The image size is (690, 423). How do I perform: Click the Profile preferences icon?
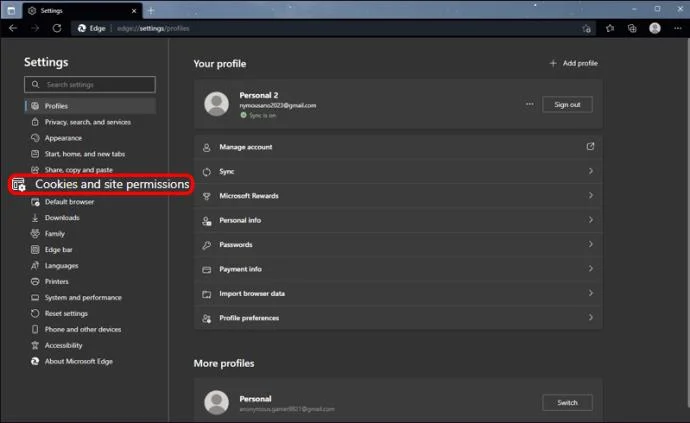click(x=206, y=318)
